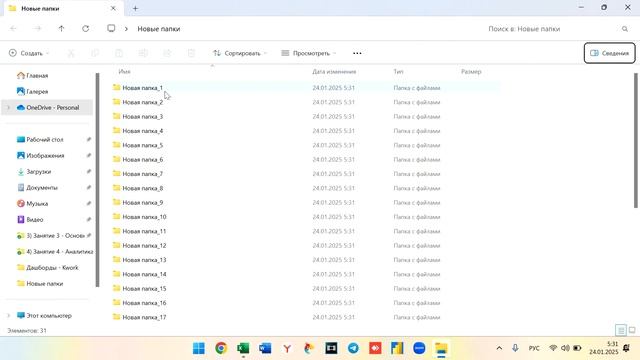The width and height of the screenshot is (640, 360).
Task: Open the Просмотреть dropdown
Action: tap(309, 53)
